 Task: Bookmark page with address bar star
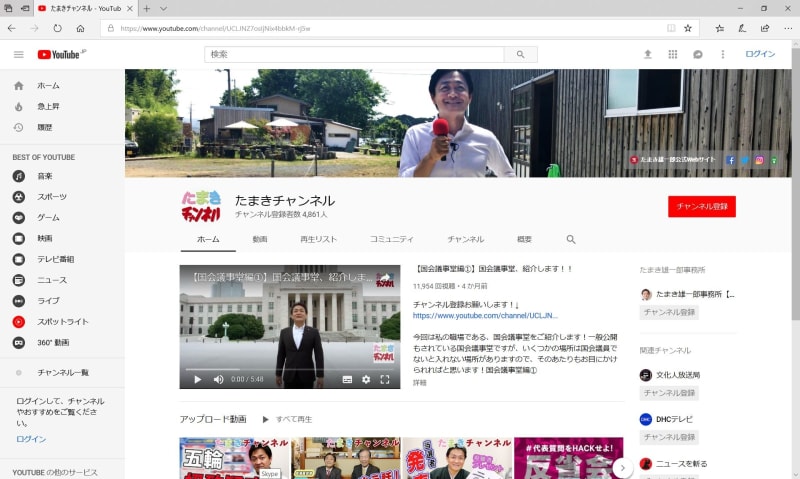[688, 29]
